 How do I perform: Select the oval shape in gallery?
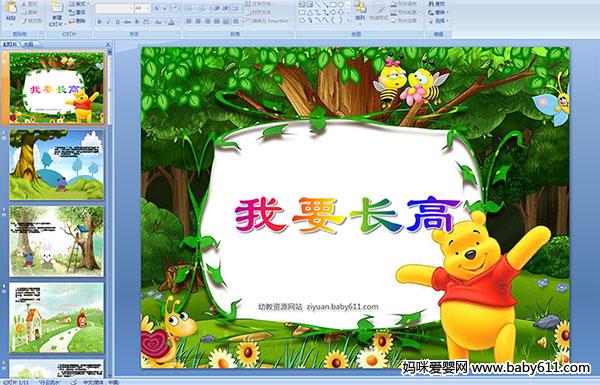(341, 4)
